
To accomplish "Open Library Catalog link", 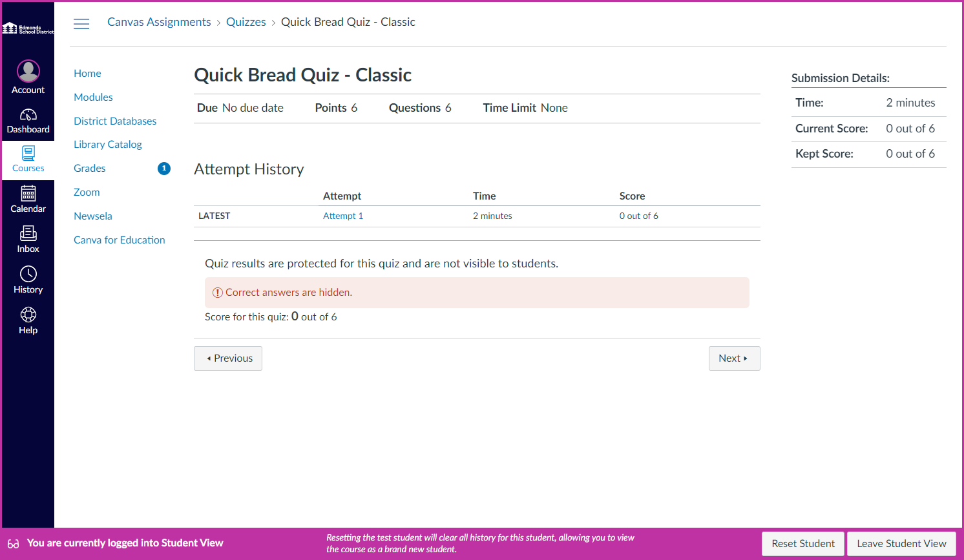I will 108,145.
